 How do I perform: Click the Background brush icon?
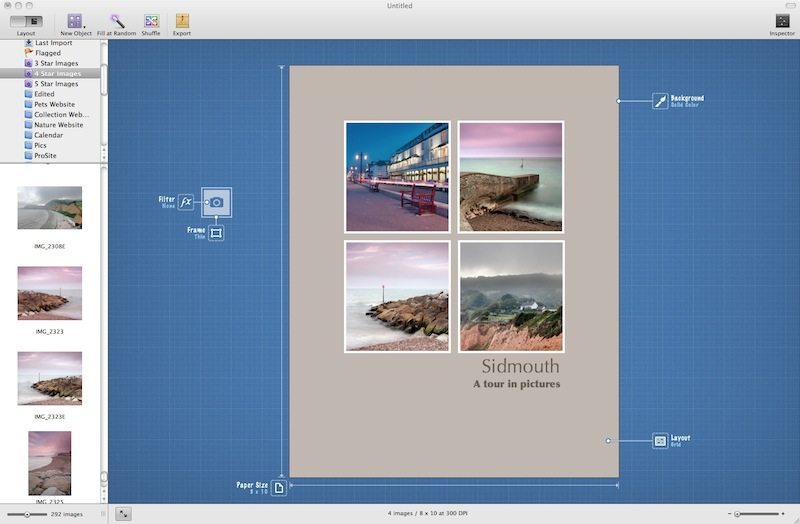tap(660, 101)
